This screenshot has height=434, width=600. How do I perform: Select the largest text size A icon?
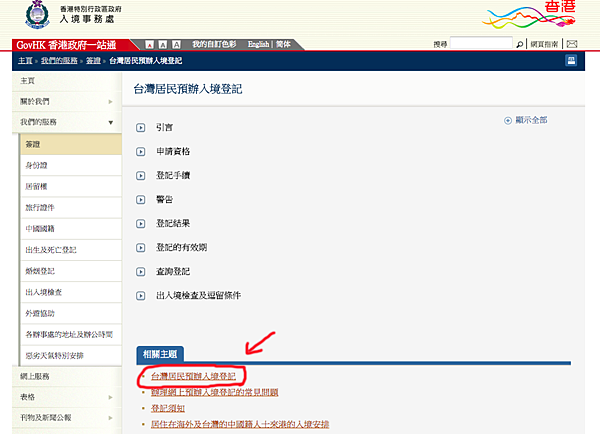coord(176,45)
